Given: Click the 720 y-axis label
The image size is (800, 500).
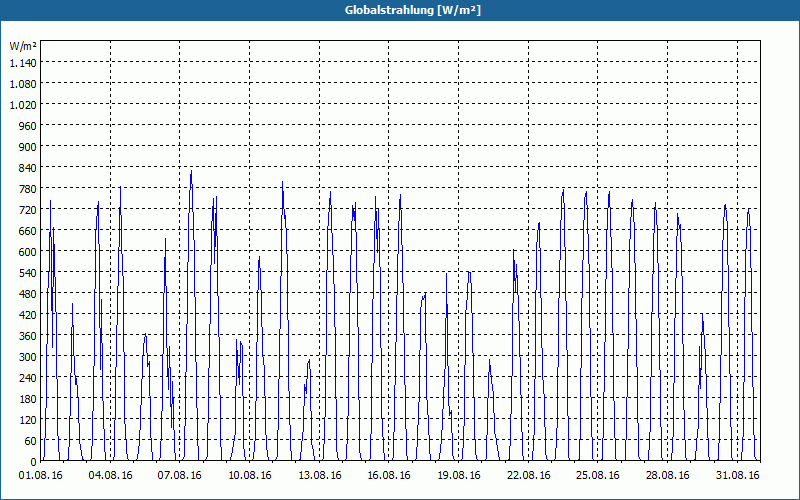Looking at the screenshot, I should (x=28, y=210).
